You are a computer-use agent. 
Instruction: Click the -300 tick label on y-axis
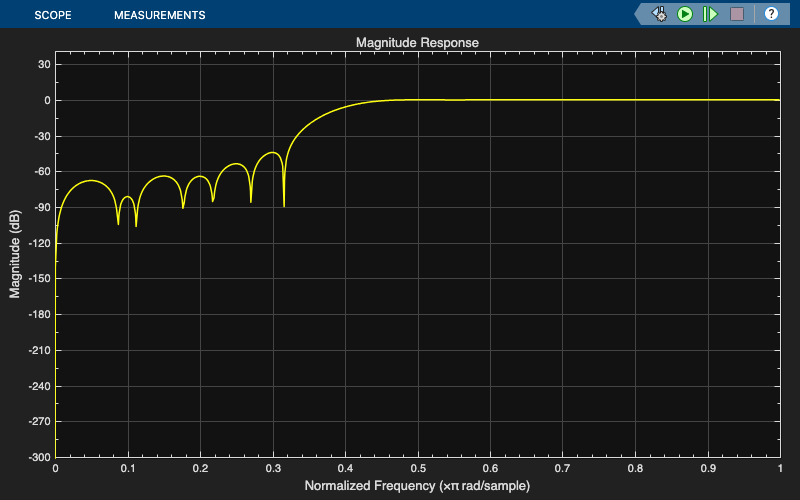[x=39, y=458]
